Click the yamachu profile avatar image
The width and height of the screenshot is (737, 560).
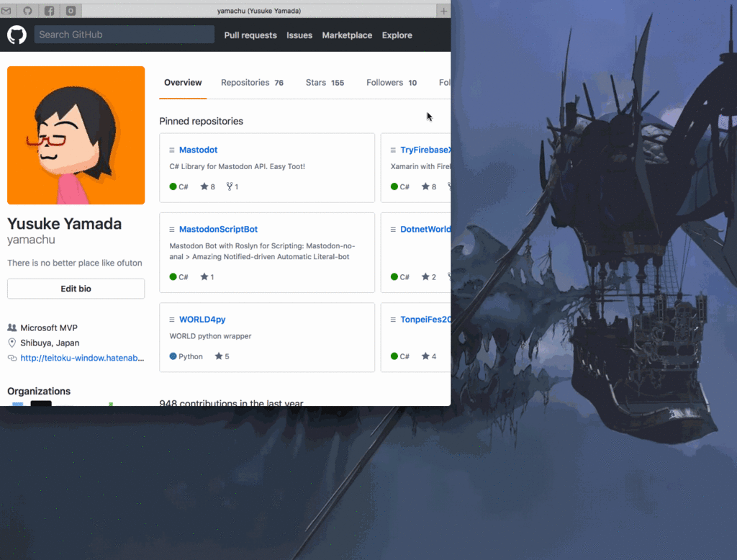(x=76, y=135)
